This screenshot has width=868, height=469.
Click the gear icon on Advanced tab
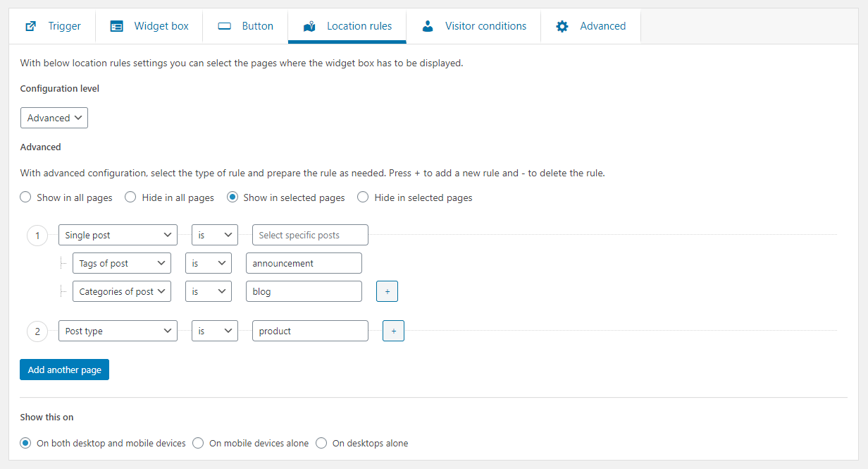[562, 26]
